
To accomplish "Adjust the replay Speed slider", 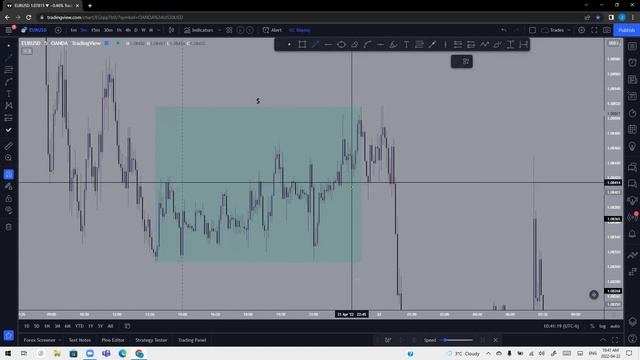I will click(456, 340).
